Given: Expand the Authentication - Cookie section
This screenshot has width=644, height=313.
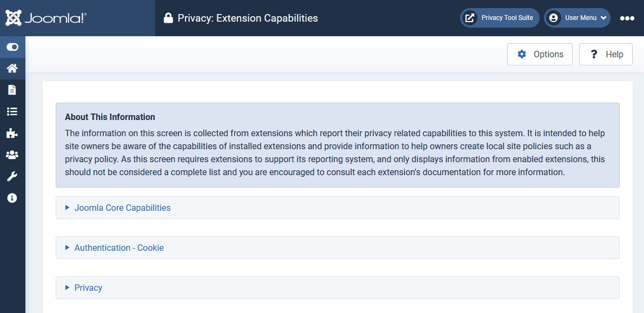Looking at the screenshot, I should (119, 248).
